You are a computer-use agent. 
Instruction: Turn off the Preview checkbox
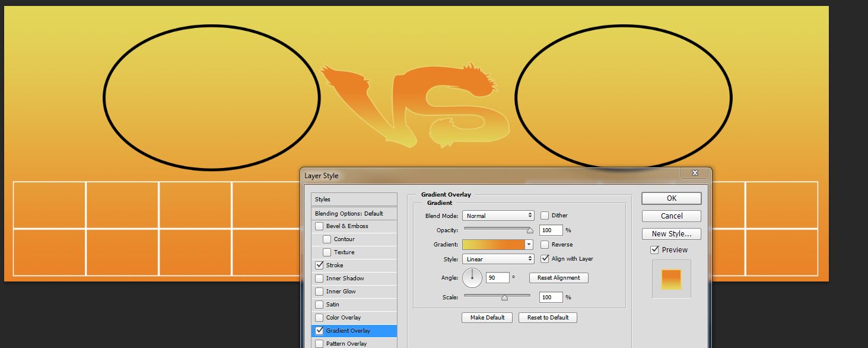tap(654, 250)
